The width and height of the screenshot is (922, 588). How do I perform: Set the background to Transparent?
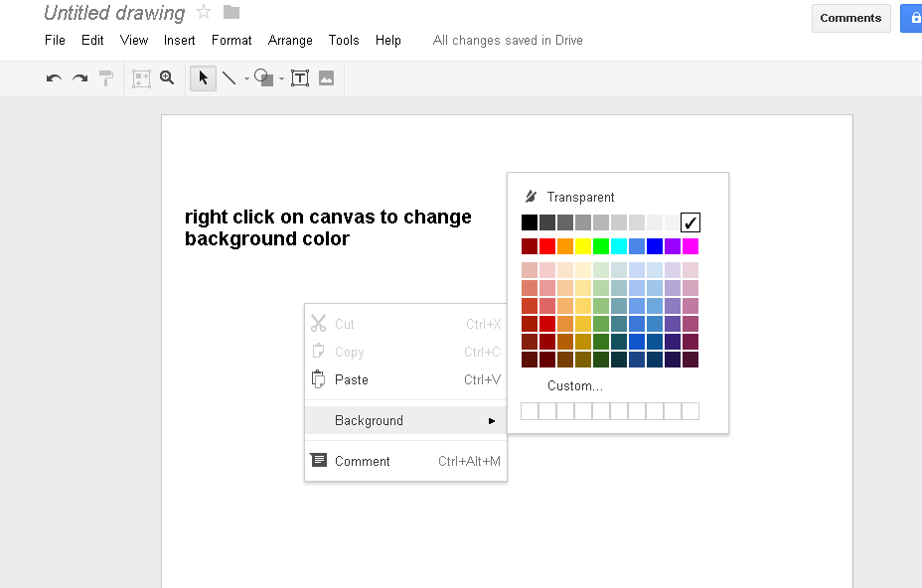[580, 197]
